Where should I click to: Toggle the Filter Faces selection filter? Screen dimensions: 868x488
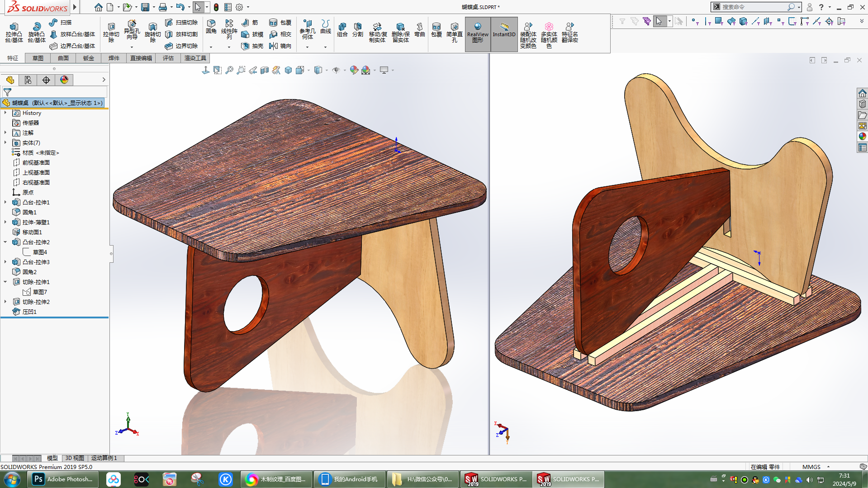point(719,21)
